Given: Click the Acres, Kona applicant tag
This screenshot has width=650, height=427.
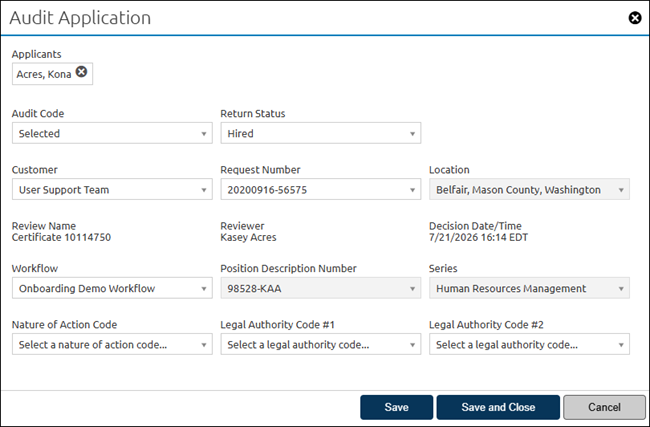Looking at the screenshot, I should [x=52, y=74].
